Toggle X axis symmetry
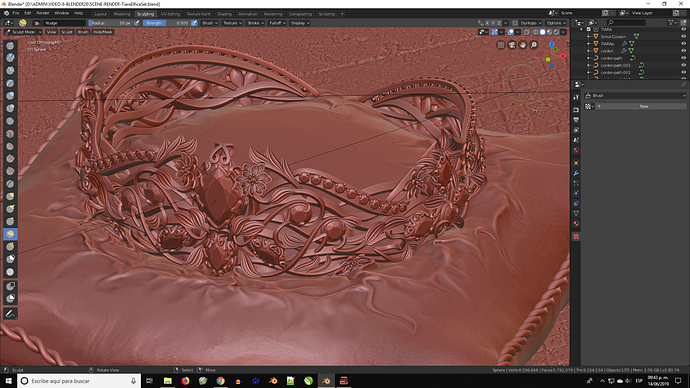 [x=487, y=23]
